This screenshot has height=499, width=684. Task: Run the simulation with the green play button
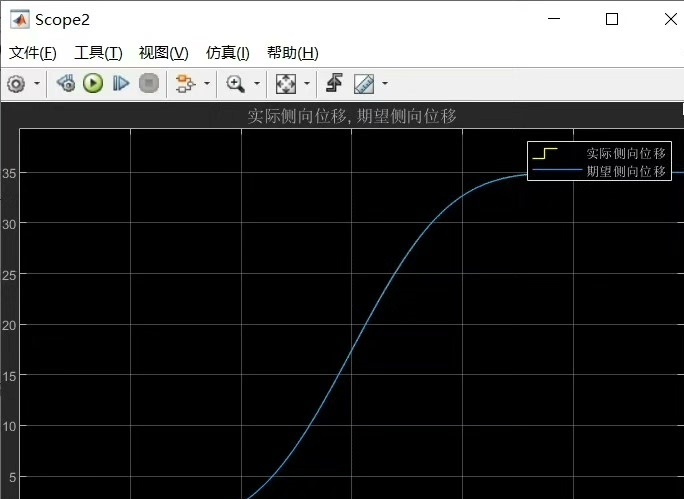[x=93, y=83]
